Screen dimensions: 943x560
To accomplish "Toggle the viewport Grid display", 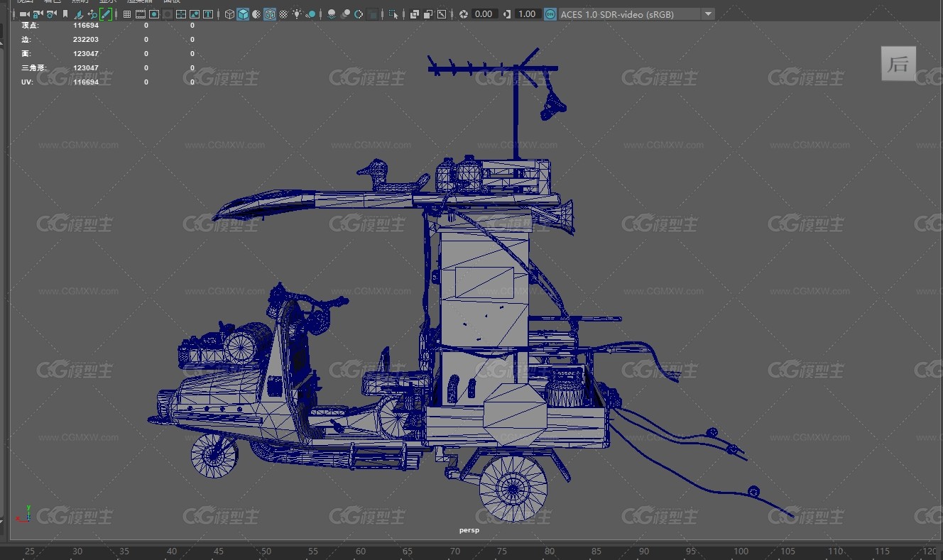I will 127,14.
